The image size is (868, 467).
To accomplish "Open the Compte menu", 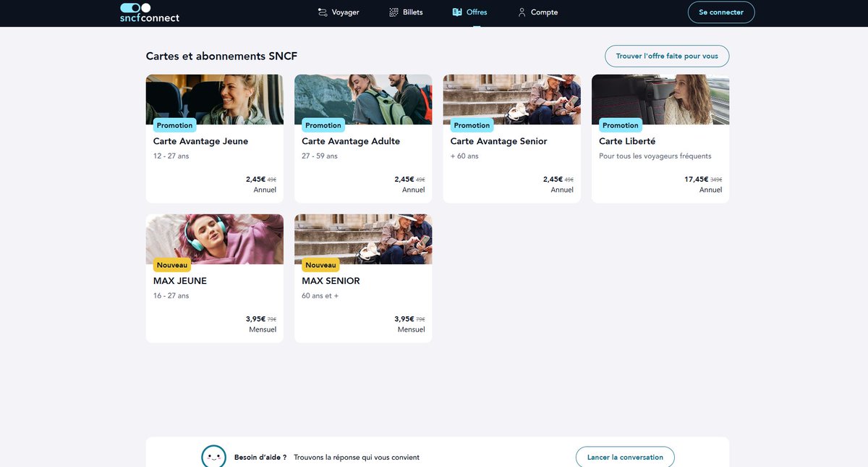I will tap(537, 12).
